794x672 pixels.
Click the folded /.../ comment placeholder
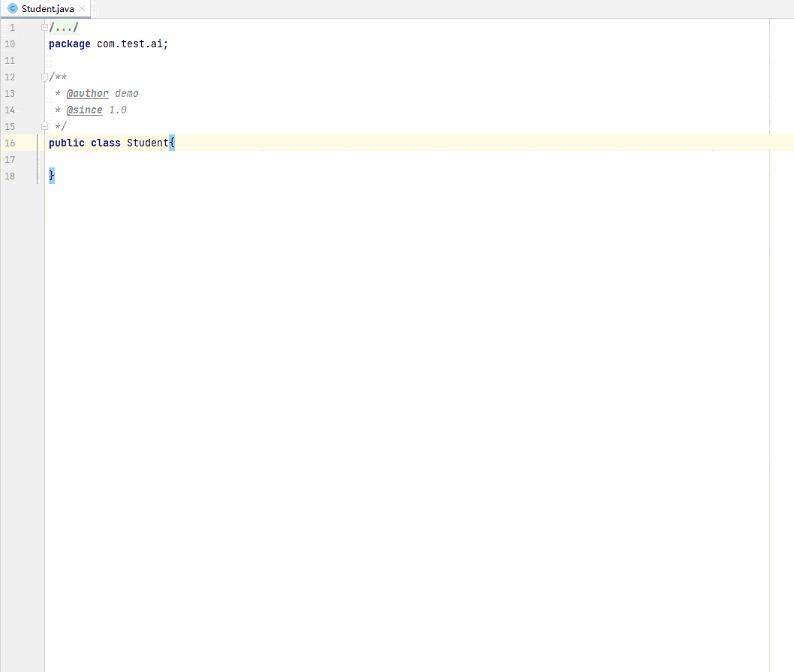click(64, 27)
